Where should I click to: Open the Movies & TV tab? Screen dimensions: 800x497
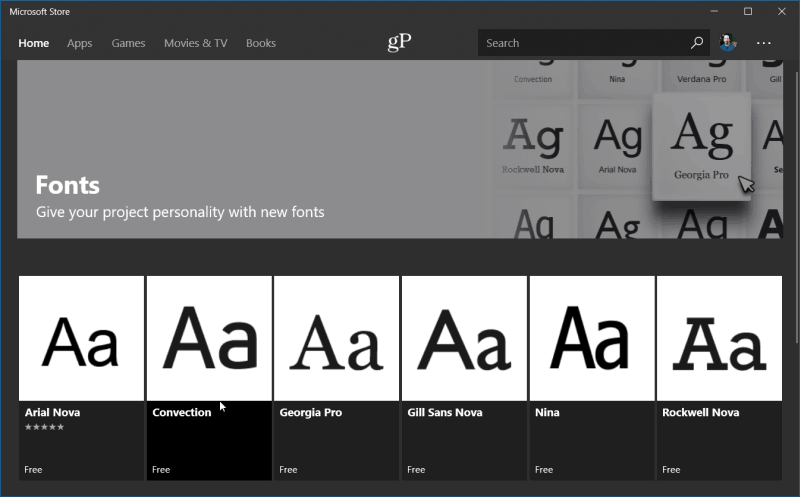coord(196,43)
